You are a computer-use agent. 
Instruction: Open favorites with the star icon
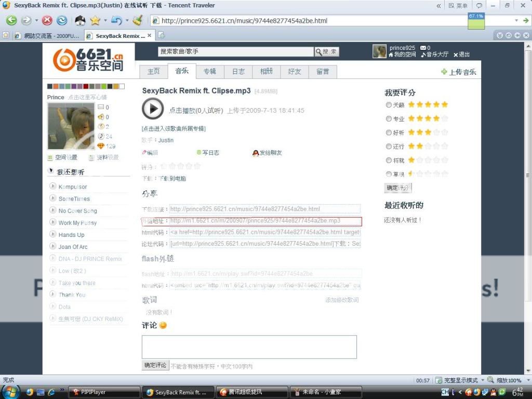(95, 21)
